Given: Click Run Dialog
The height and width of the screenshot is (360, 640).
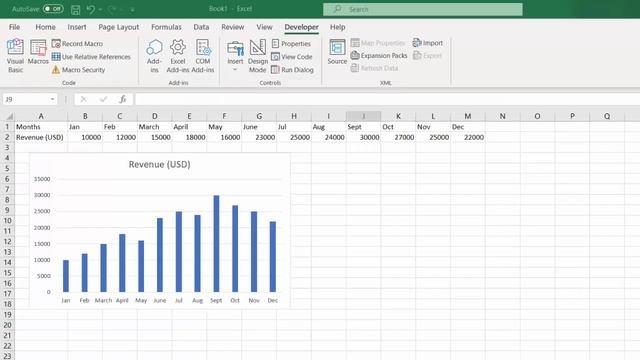Looking at the screenshot, I should tap(293, 70).
